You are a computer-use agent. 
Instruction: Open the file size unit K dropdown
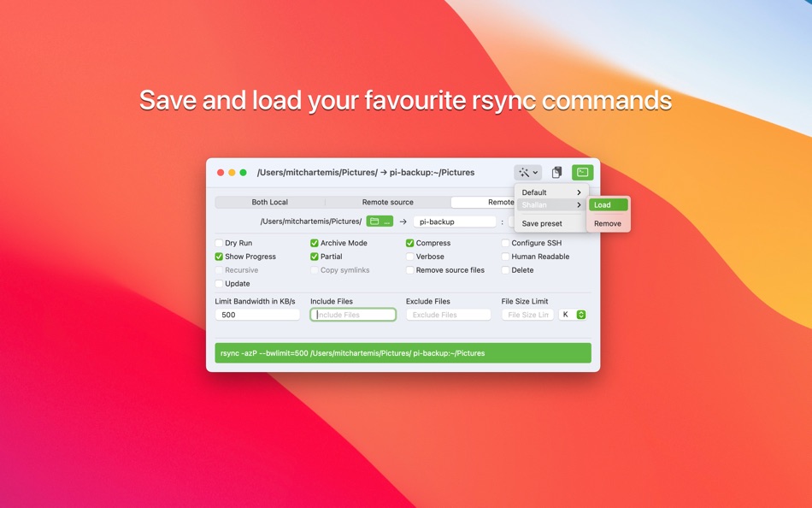click(x=573, y=315)
